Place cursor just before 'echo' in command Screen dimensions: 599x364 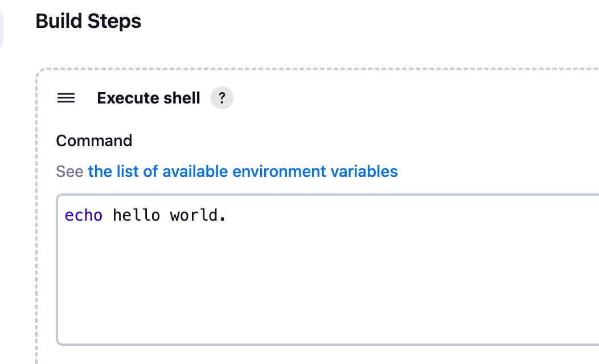[65, 216]
